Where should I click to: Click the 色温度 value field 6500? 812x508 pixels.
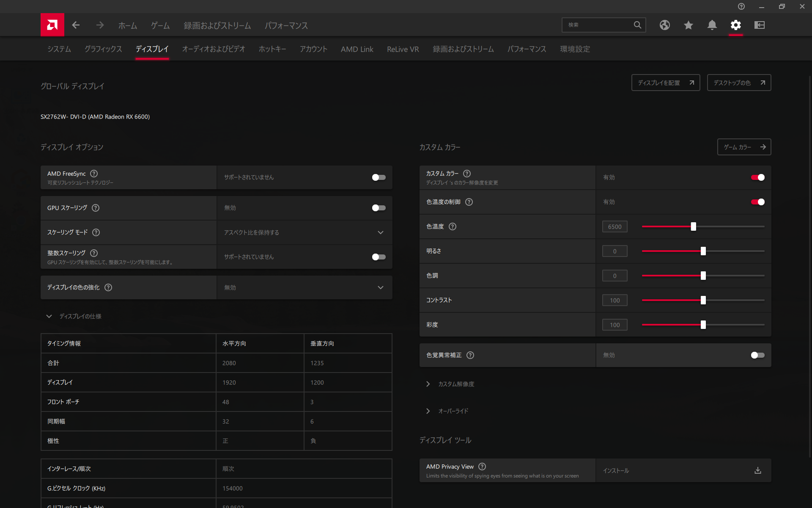point(614,226)
